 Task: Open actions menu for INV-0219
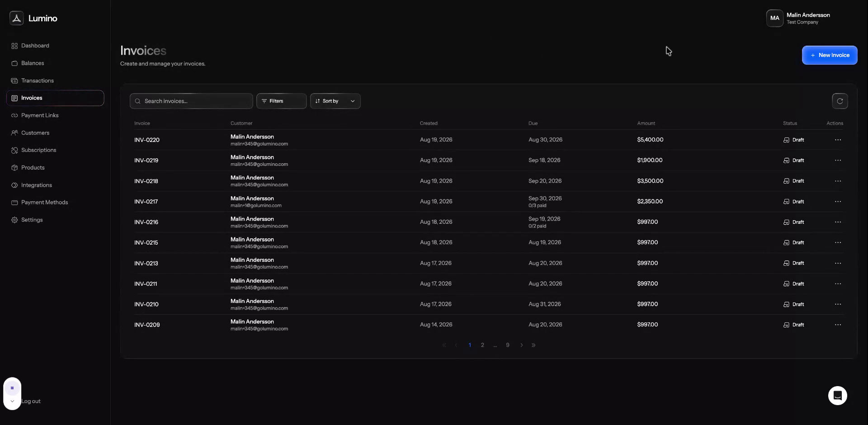(838, 161)
